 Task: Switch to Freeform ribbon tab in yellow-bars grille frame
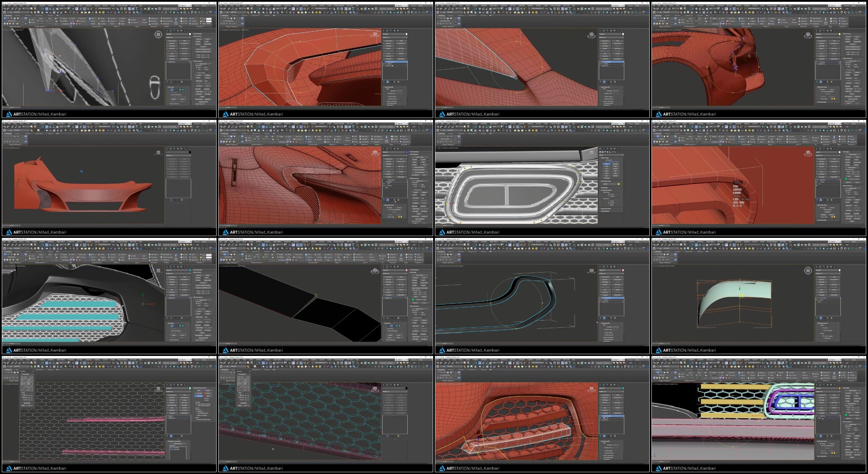(x=667, y=370)
